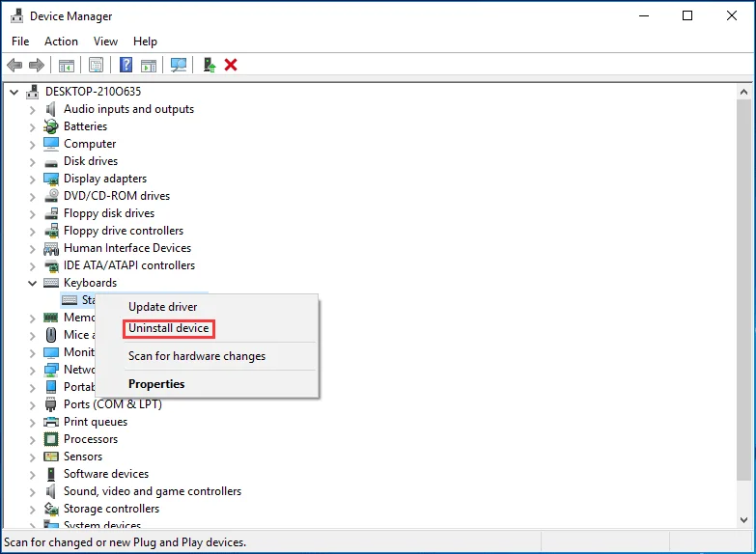Expand the Batteries node chevron
Image resolution: width=756 pixels, height=554 pixels.
[32, 127]
